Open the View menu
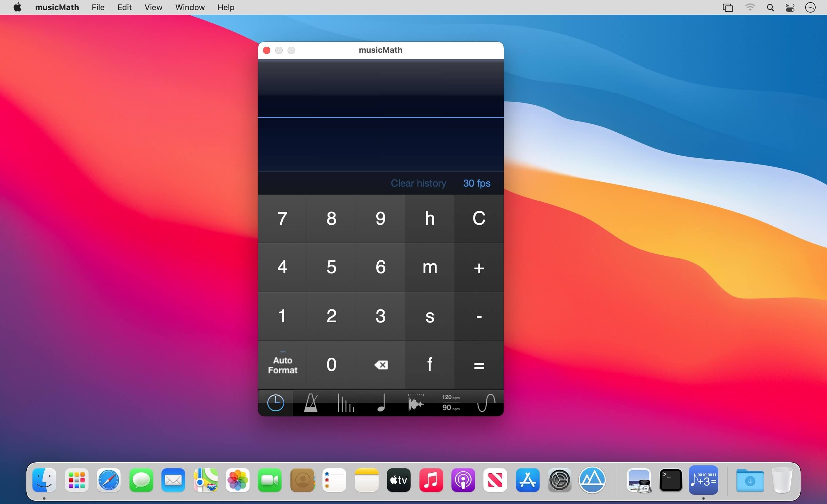 click(x=153, y=7)
